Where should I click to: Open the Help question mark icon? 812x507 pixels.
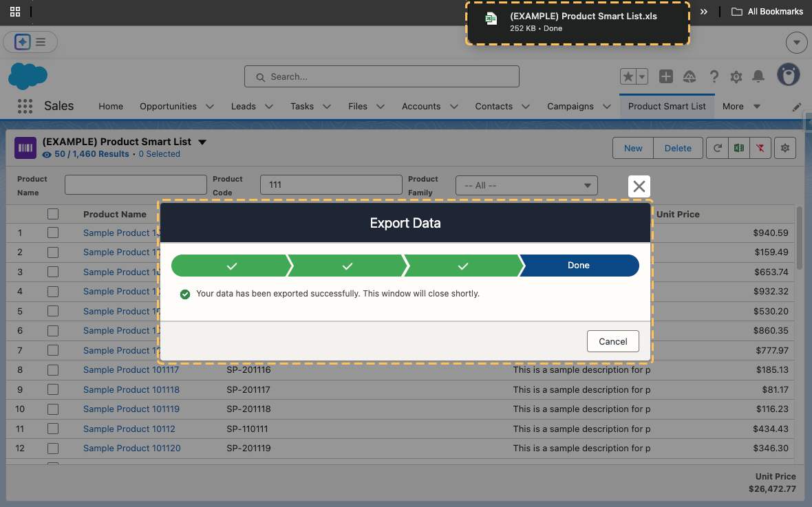(714, 76)
